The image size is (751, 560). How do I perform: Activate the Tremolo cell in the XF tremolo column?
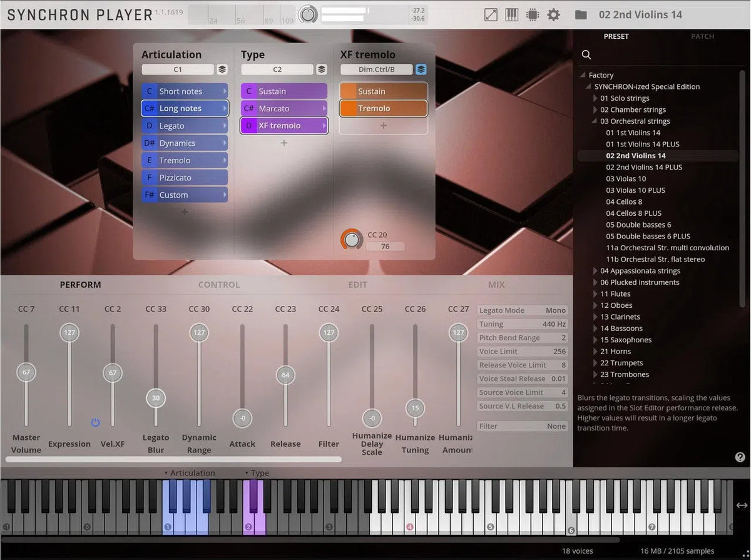pyautogui.click(x=383, y=108)
